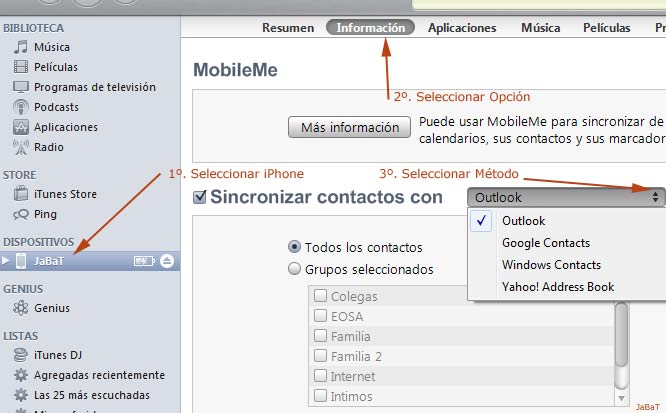Select Programas de televisión in sidebar

(x=95, y=87)
